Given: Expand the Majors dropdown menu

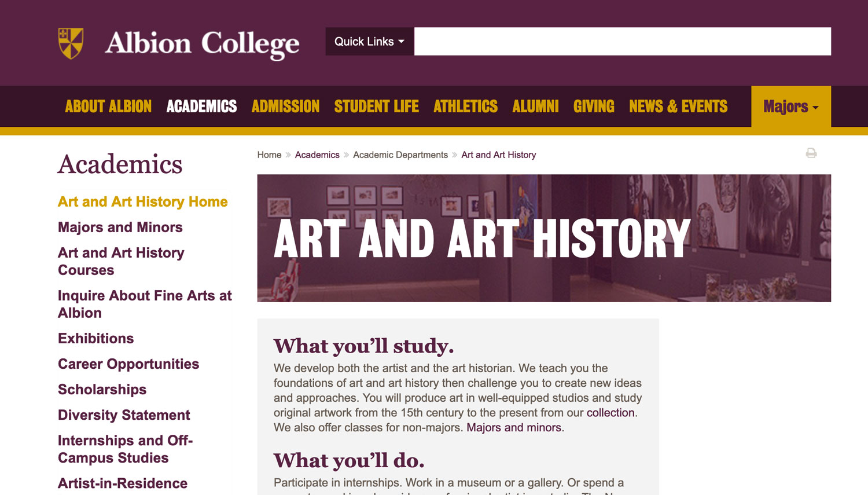Looking at the screenshot, I should [x=790, y=107].
